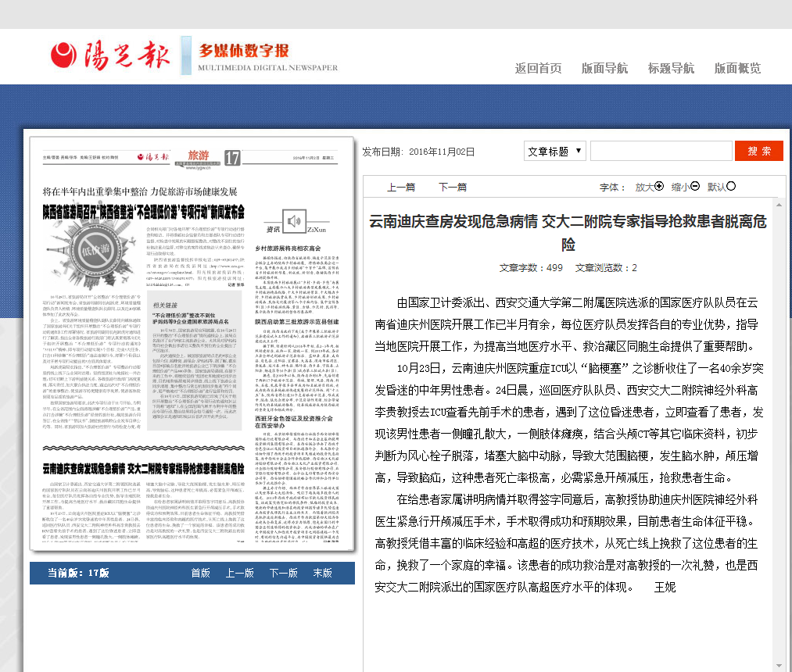792x672 pixels.
Task: Open 版面导航 in the top navigation
Action: point(604,68)
